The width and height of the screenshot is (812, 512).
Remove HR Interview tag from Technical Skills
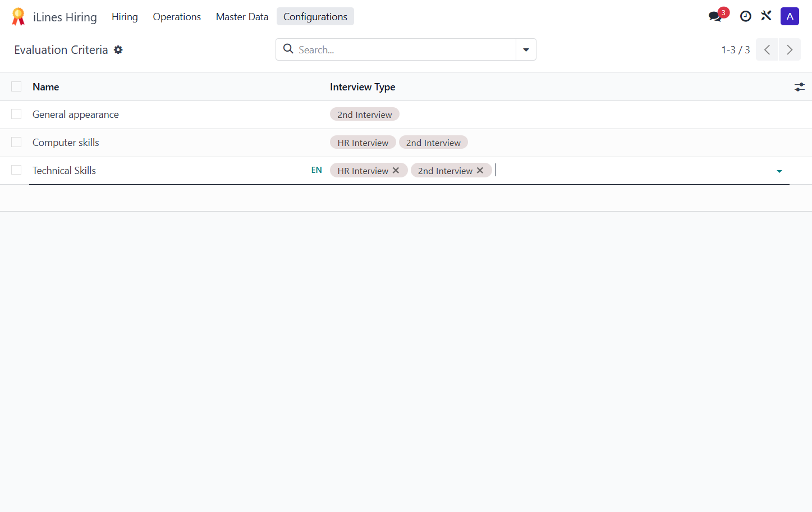coord(396,170)
